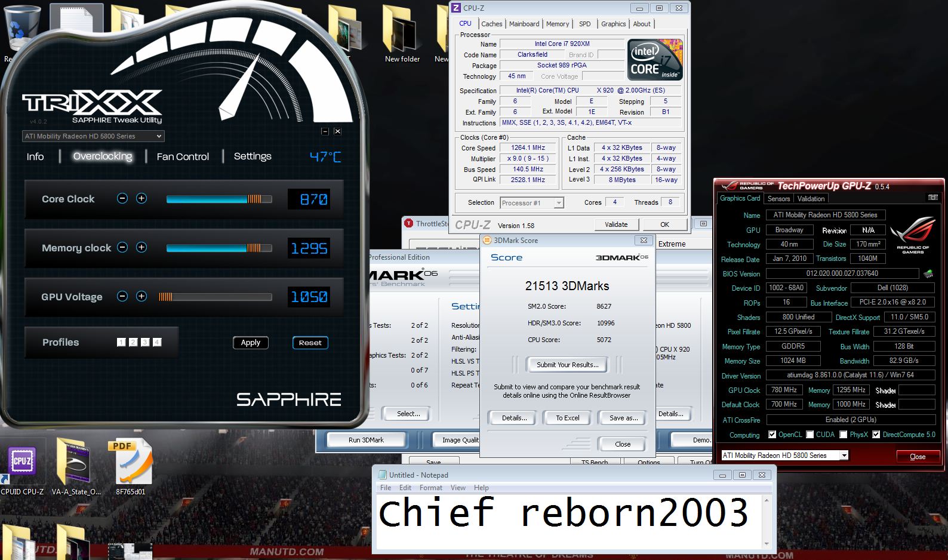Switch to the CPU-Z Caches tab

coord(491,24)
